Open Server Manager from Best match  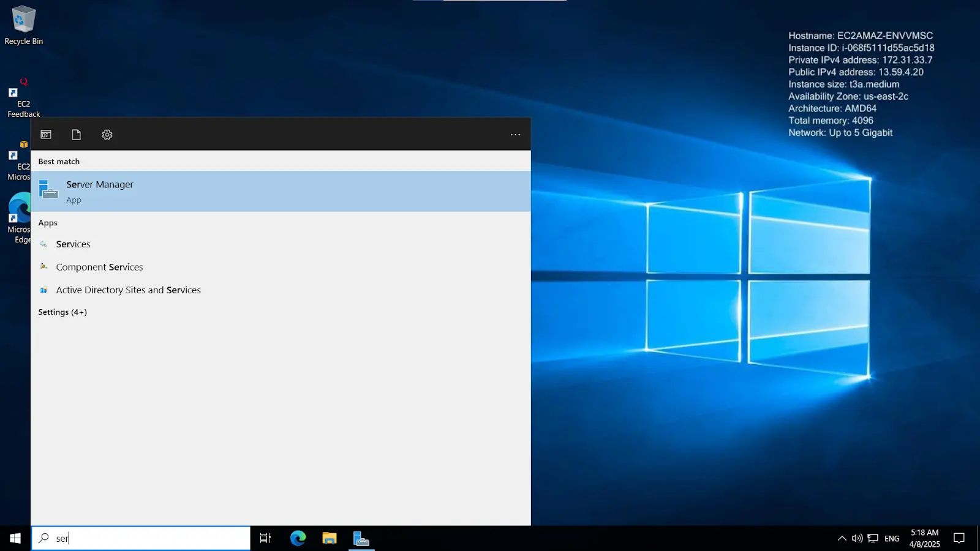coord(99,191)
